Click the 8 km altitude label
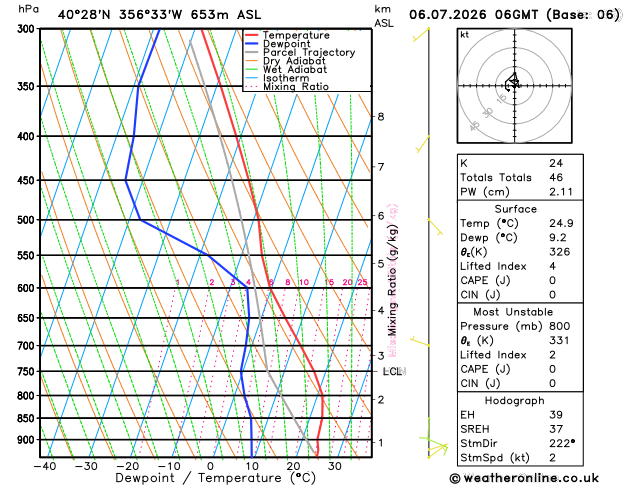 point(381,117)
